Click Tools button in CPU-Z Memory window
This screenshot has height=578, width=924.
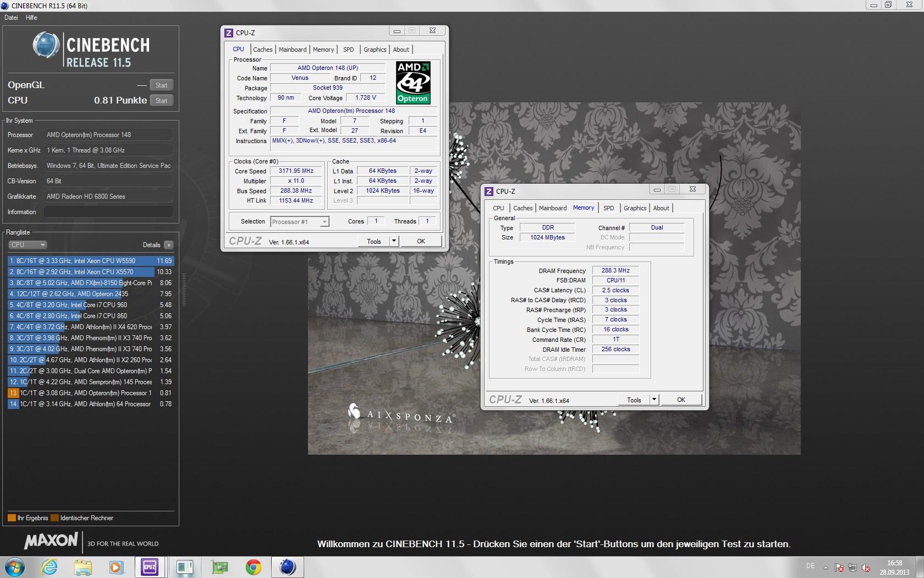pos(634,400)
